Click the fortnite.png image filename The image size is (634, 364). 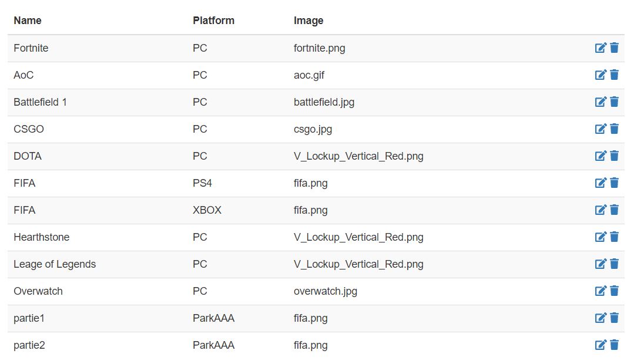coord(320,49)
